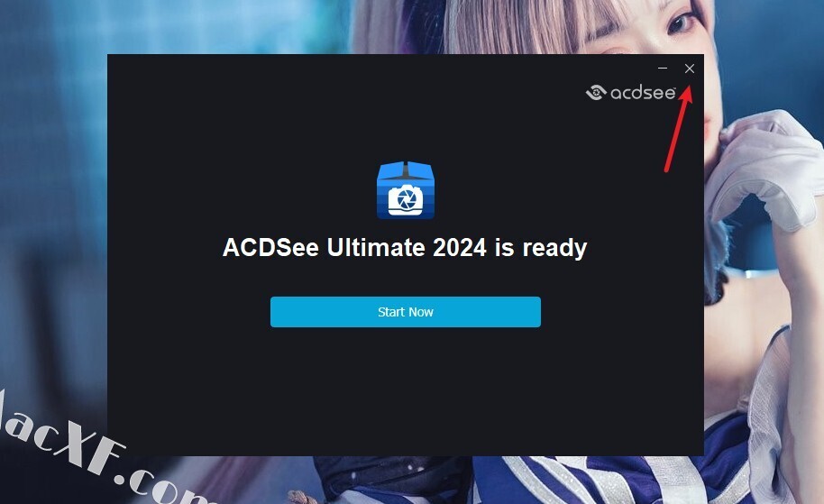
Task: Click the girl's eye in the wallpaper
Action: click(682, 22)
